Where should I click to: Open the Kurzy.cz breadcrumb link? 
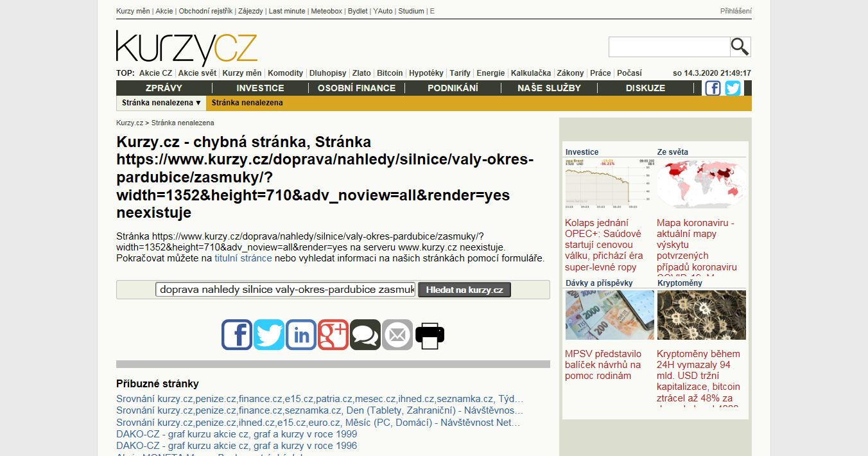pyautogui.click(x=130, y=123)
